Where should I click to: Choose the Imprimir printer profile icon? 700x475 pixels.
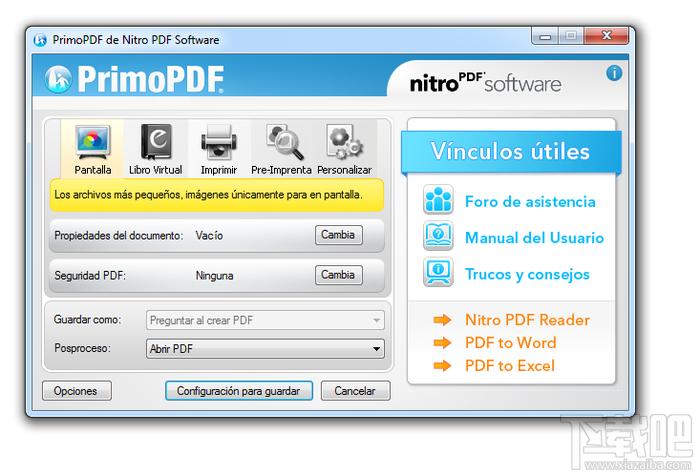pos(219,142)
